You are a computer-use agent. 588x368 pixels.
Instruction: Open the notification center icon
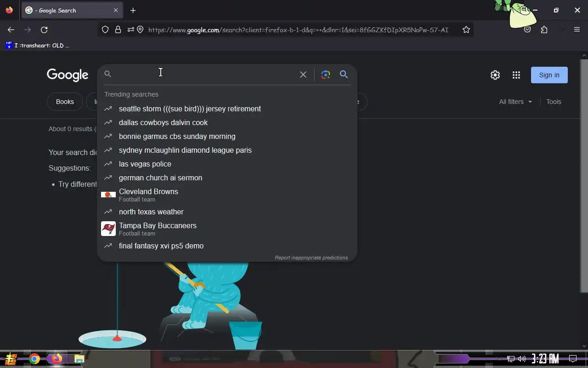pos(573,359)
